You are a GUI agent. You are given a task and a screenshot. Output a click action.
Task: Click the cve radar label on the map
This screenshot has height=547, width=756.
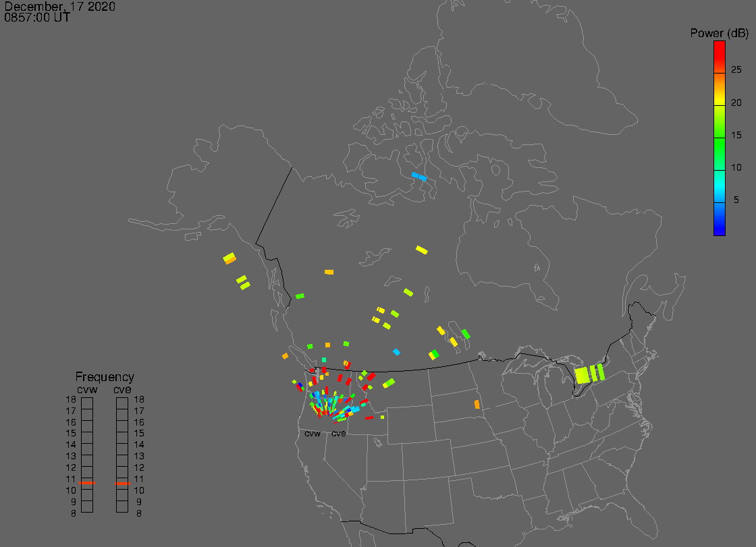[338, 434]
